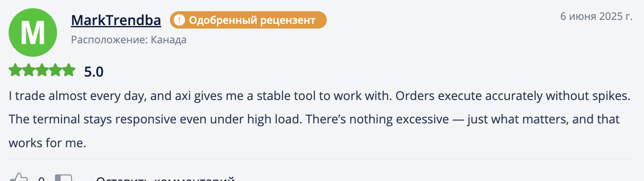Click the review line starting 'I trade almost'

[x=319, y=97]
